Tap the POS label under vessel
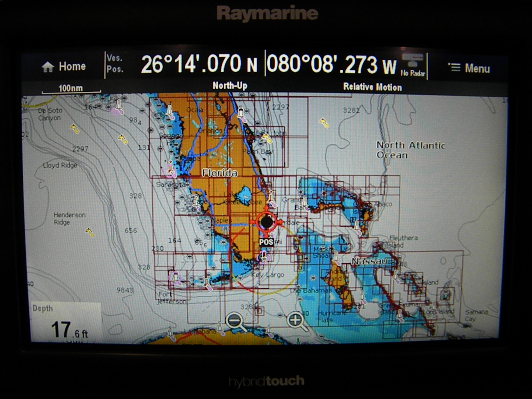Viewport: 532px width, 399px height. [x=266, y=242]
